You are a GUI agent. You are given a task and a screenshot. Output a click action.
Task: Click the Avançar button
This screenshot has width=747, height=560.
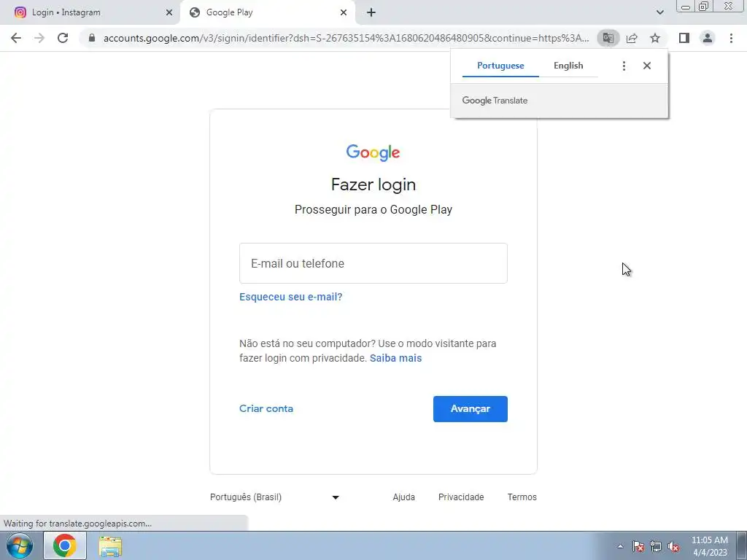pyautogui.click(x=471, y=409)
